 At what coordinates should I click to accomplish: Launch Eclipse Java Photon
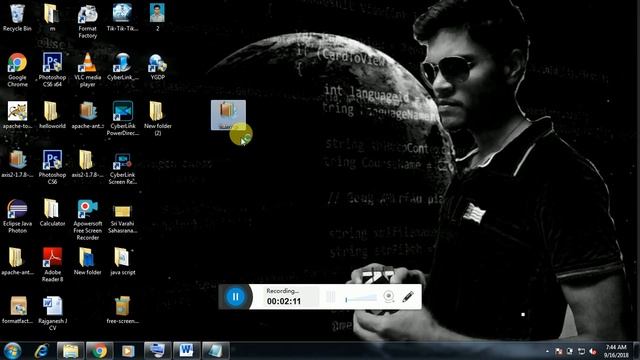17,216
